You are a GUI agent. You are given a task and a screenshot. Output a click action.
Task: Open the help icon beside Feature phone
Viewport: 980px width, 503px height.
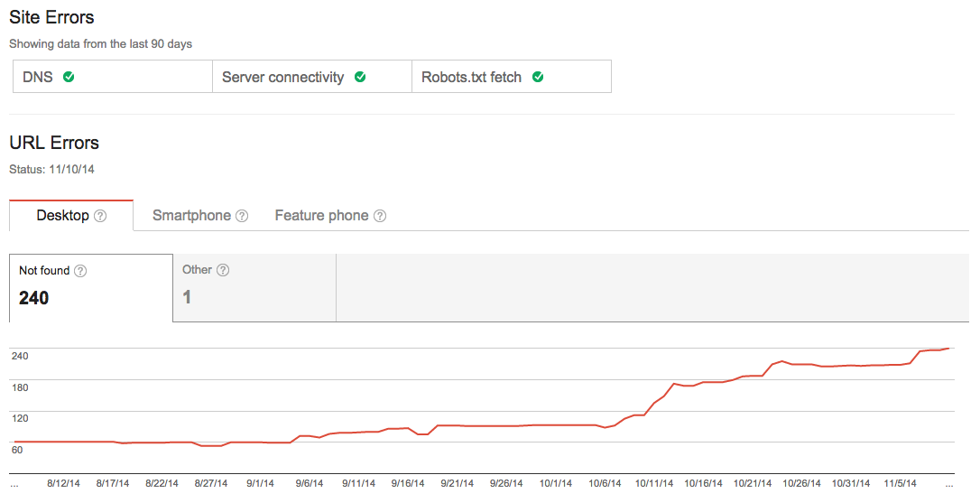click(380, 216)
